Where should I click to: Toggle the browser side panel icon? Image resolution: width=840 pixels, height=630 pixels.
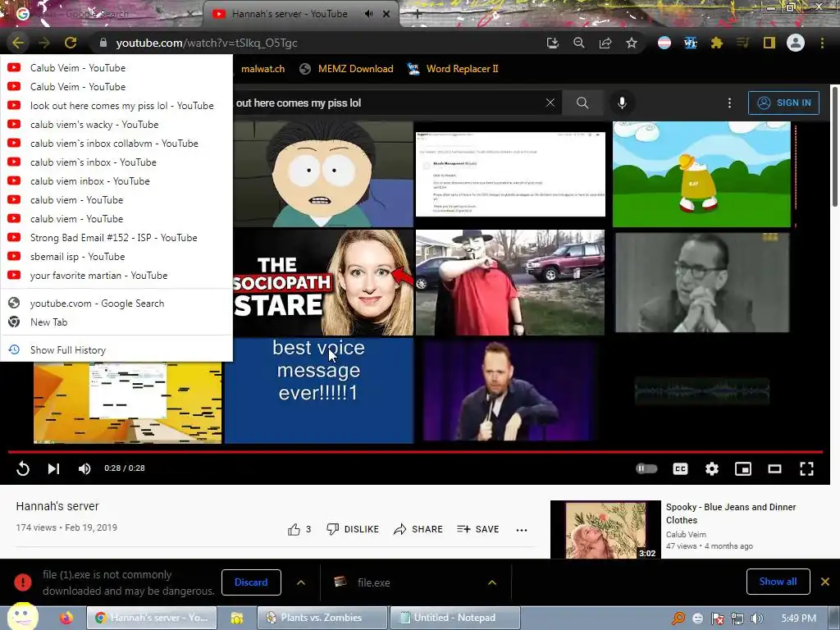(x=769, y=43)
